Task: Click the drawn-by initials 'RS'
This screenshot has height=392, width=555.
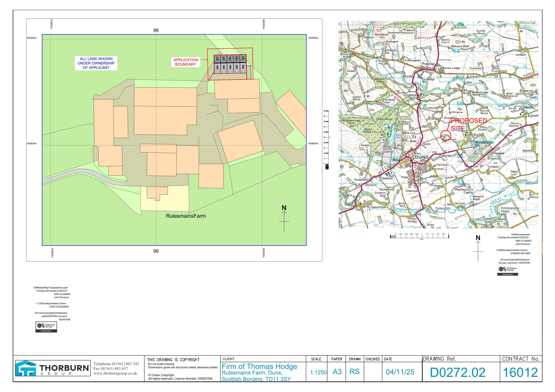Action: tap(355, 371)
